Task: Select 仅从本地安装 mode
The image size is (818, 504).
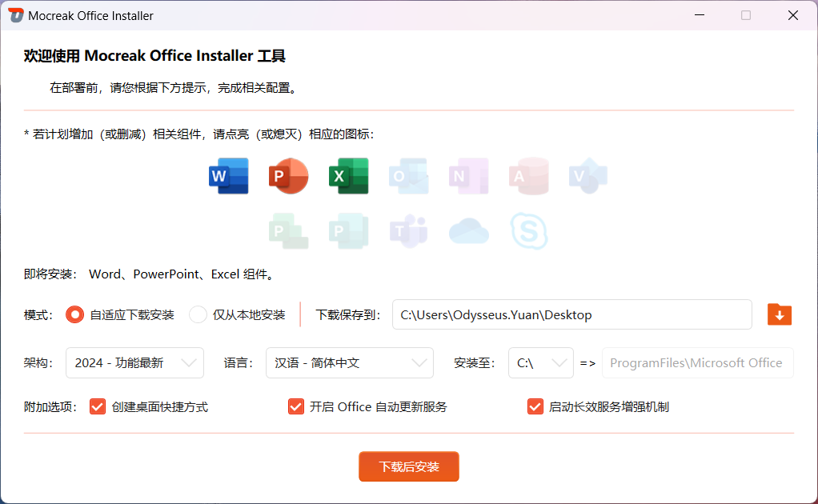Action: [x=197, y=314]
